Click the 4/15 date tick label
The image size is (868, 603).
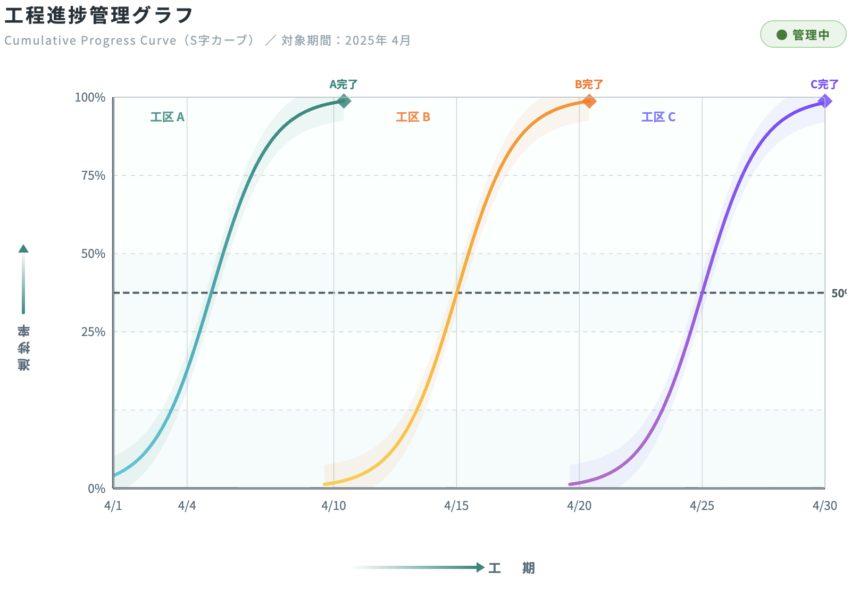click(456, 506)
